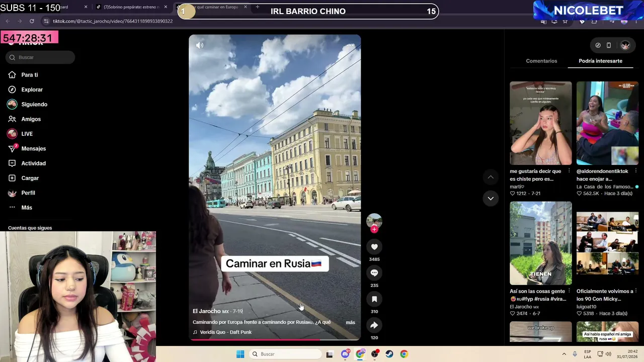
Task: Mute the video with the speaker icon
Action: pos(200,45)
